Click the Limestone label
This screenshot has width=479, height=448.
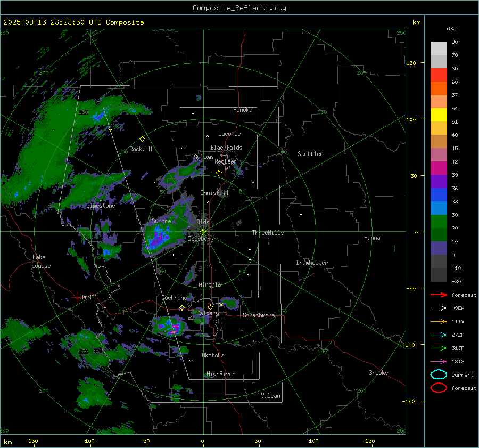(101, 206)
